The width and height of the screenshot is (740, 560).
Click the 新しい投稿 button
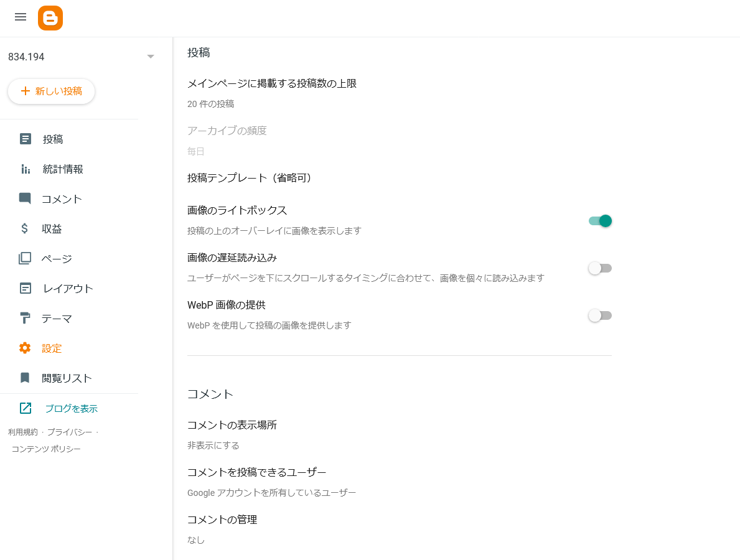51,91
